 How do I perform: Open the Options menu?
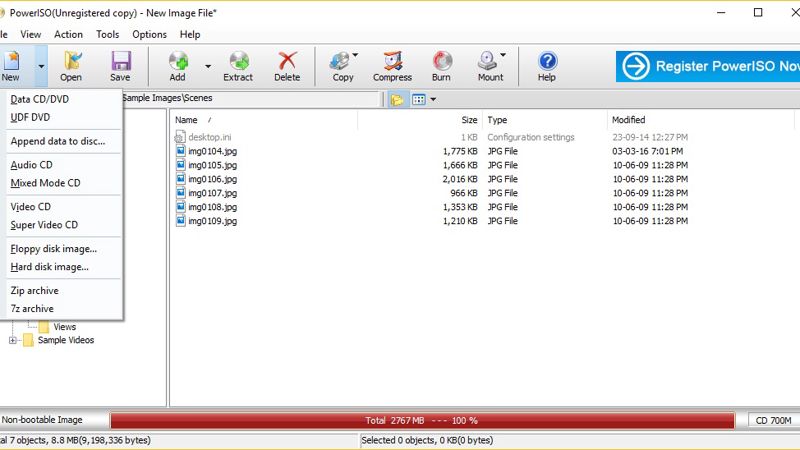[x=149, y=34]
